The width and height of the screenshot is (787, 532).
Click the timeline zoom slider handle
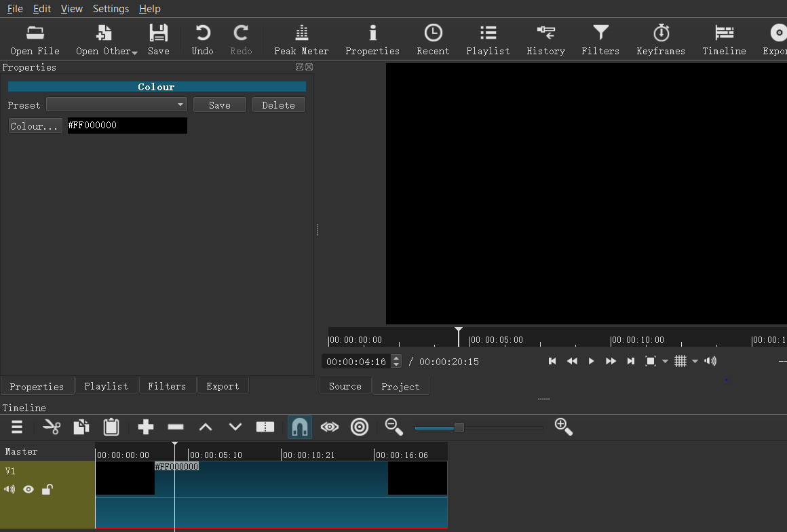pos(459,427)
